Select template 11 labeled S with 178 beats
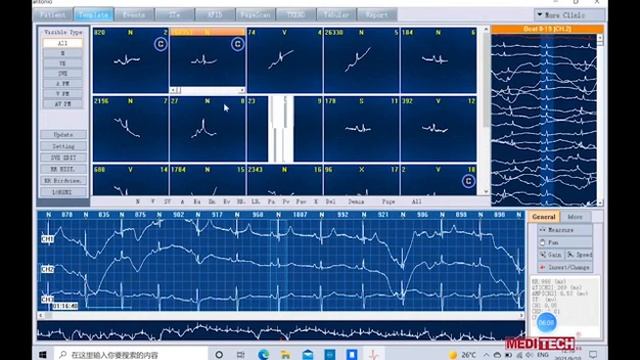 click(361, 129)
